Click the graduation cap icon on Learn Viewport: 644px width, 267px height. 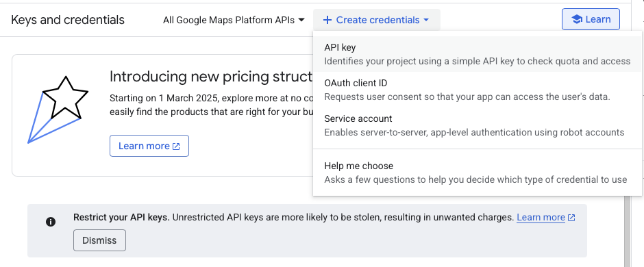[577, 19]
